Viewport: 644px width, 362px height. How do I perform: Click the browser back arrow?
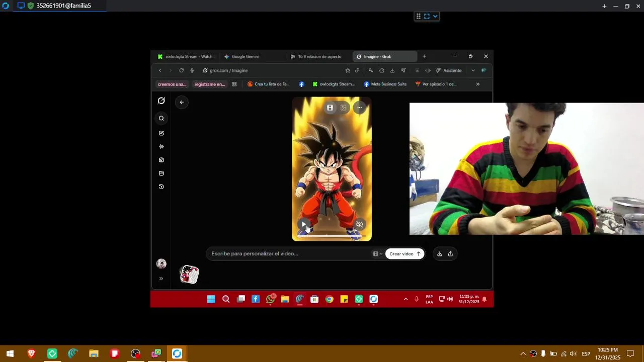[x=160, y=70]
